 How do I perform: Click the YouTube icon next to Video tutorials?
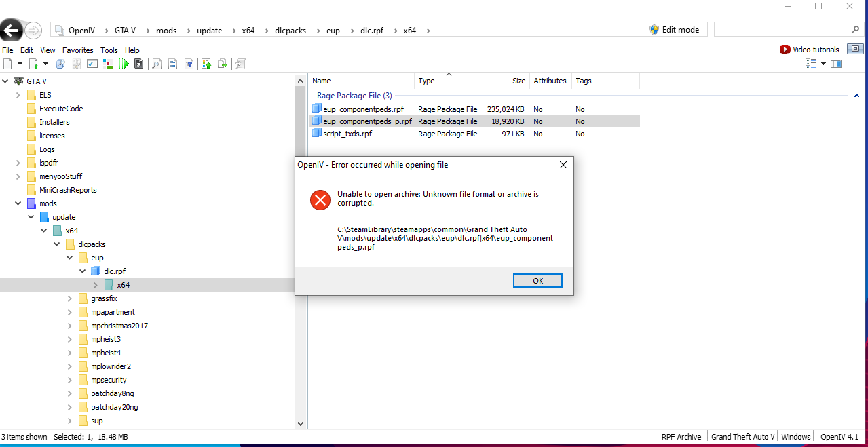(x=785, y=50)
